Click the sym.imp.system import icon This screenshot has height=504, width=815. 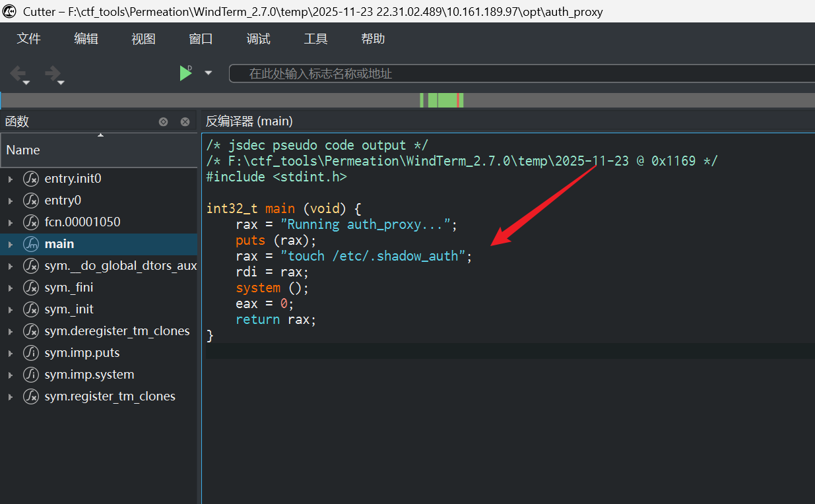[31, 375]
